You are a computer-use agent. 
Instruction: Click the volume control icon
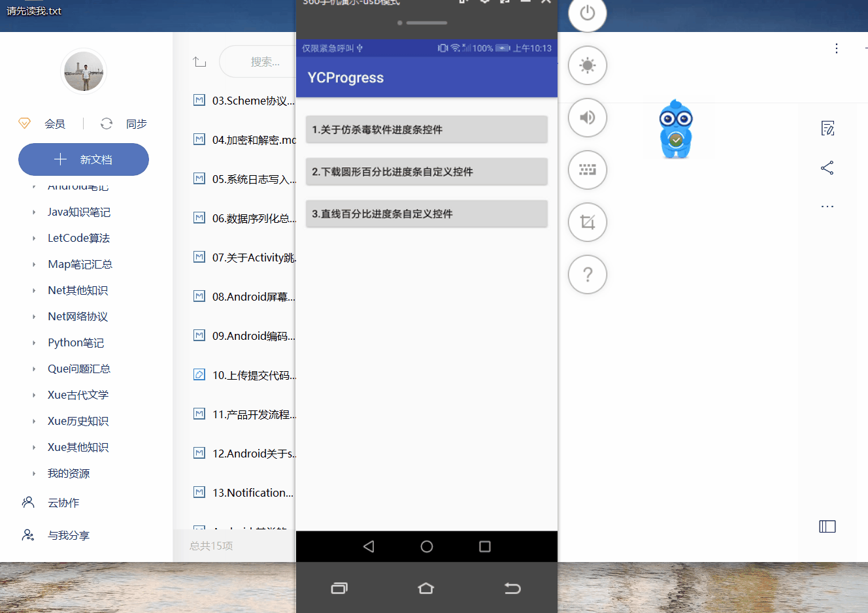(x=587, y=118)
